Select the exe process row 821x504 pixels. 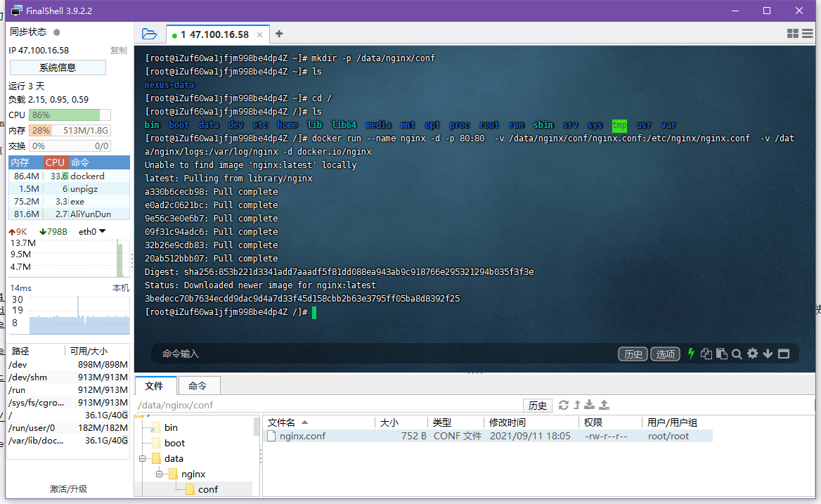69,202
